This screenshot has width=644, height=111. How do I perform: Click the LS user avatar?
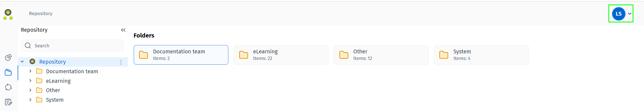(618, 14)
